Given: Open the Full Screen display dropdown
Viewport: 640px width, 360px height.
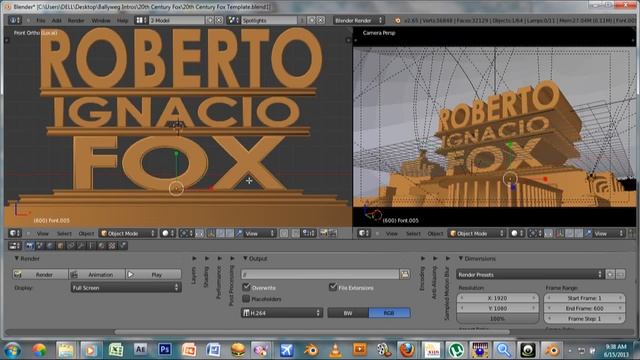Looking at the screenshot, I should point(126,288).
